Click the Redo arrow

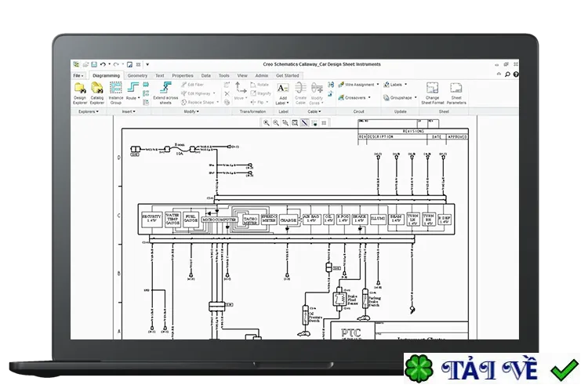click(116, 64)
